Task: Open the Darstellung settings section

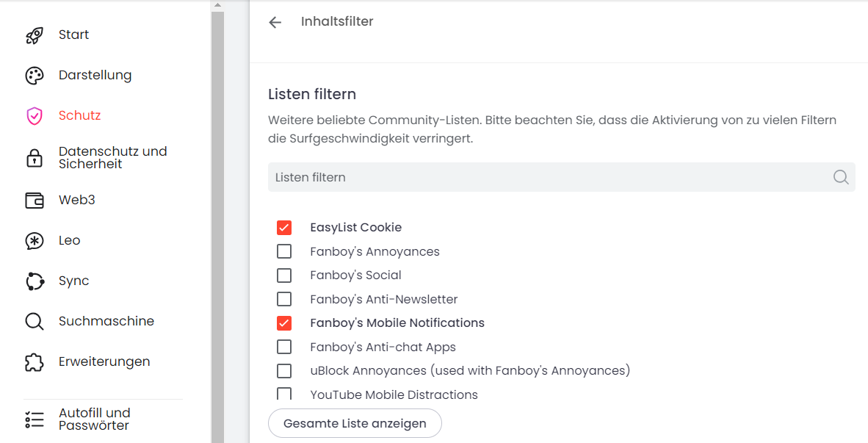Action: click(95, 76)
